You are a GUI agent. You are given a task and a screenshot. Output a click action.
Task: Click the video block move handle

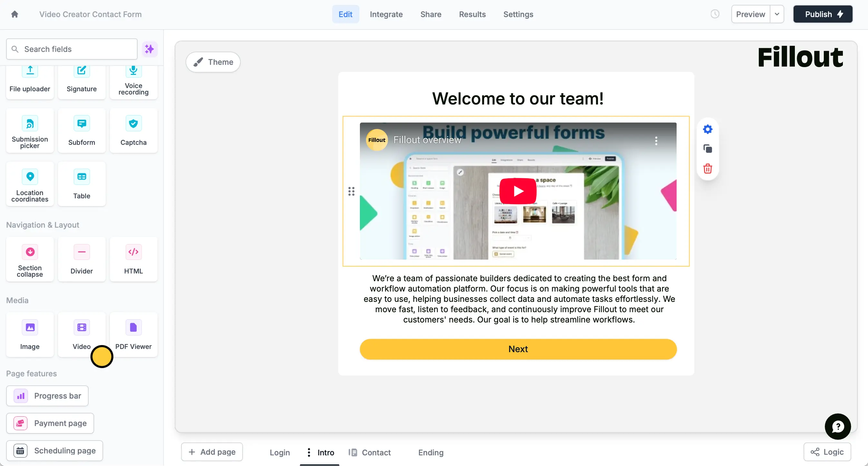point(352,192)
